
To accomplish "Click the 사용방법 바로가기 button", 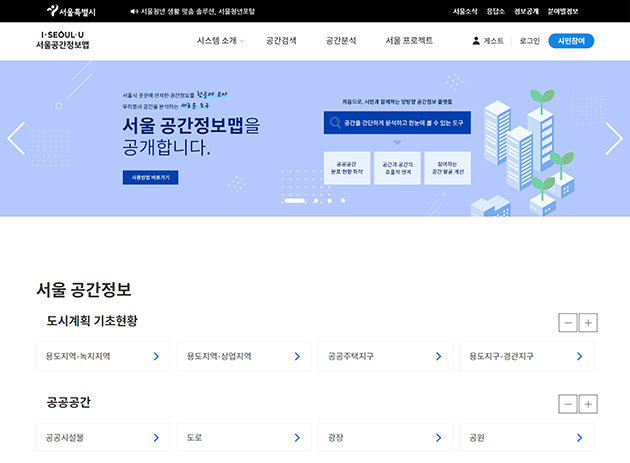I will pos(151,177).
